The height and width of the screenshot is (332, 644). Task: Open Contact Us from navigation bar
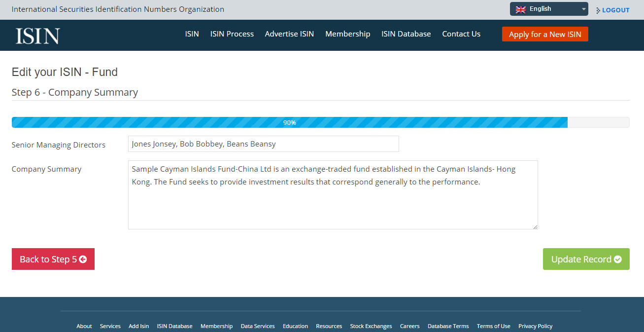461,34
